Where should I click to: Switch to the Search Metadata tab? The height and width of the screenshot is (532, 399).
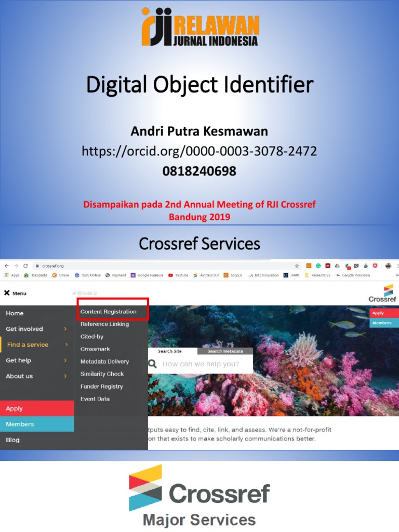(x=225, y=351)
